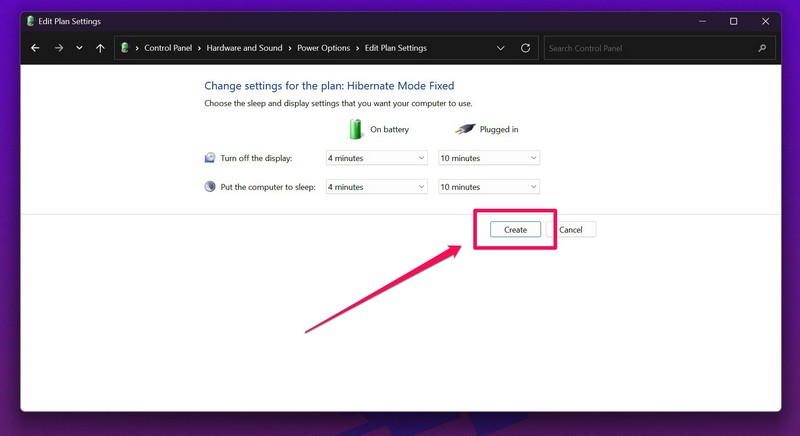Open display timeout plugged in dropdown
800x436 pixels.
tap(489, 158)
